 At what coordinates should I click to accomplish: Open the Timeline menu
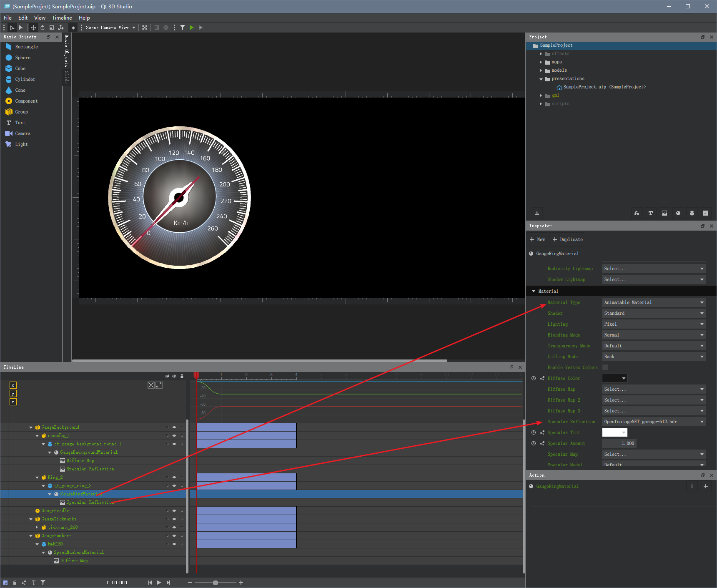pyautogui.click(x=62, y=18)
